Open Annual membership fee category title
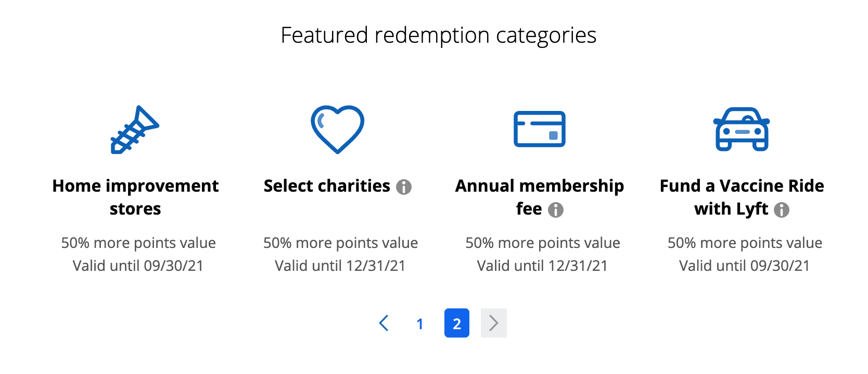 [540, 197]
